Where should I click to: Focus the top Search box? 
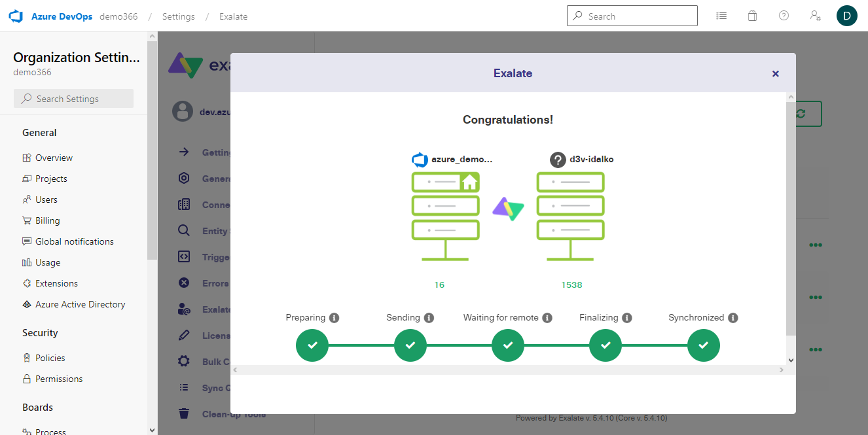[632, 16]
